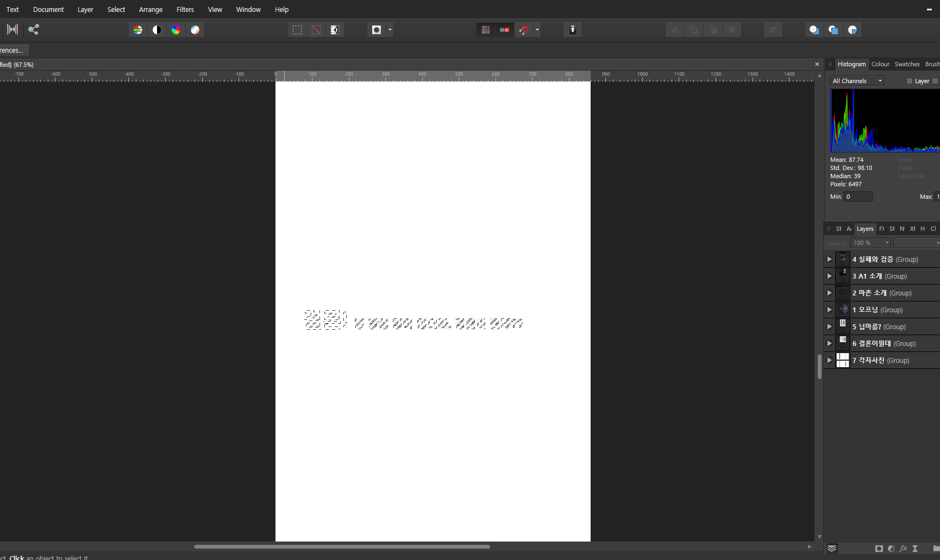Click the Preferences button at top left
This screenshot has height=560, width=940.
click(x=13, y=50)
